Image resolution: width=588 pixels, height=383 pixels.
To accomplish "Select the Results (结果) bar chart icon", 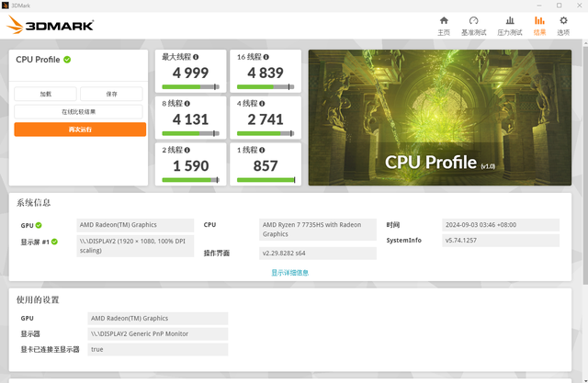I will [539, 20].
